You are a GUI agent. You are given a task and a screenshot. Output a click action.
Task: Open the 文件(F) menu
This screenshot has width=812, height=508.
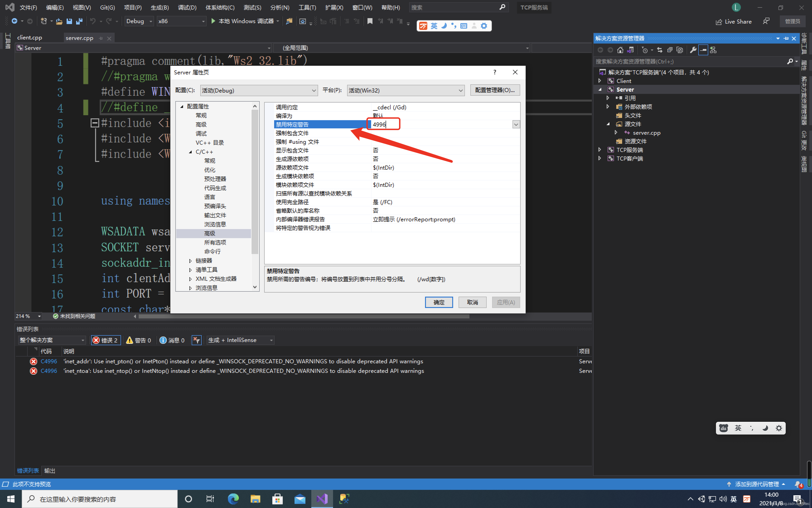(x=28, y=7)
